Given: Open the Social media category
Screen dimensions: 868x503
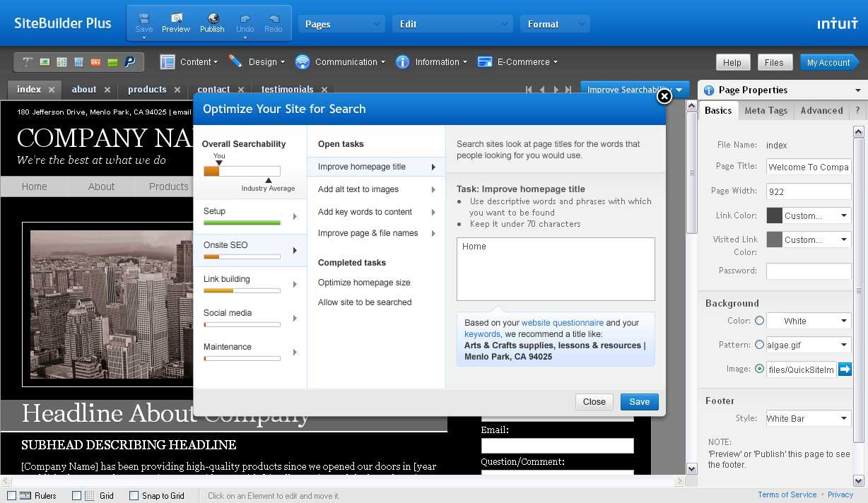Looking at the screenshot, I should click(250, 318).
